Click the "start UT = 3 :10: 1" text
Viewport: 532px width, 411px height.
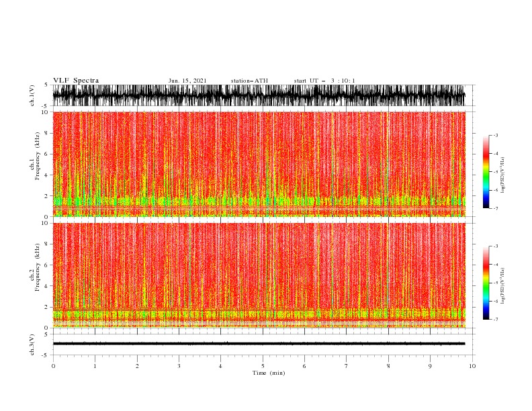324,81
